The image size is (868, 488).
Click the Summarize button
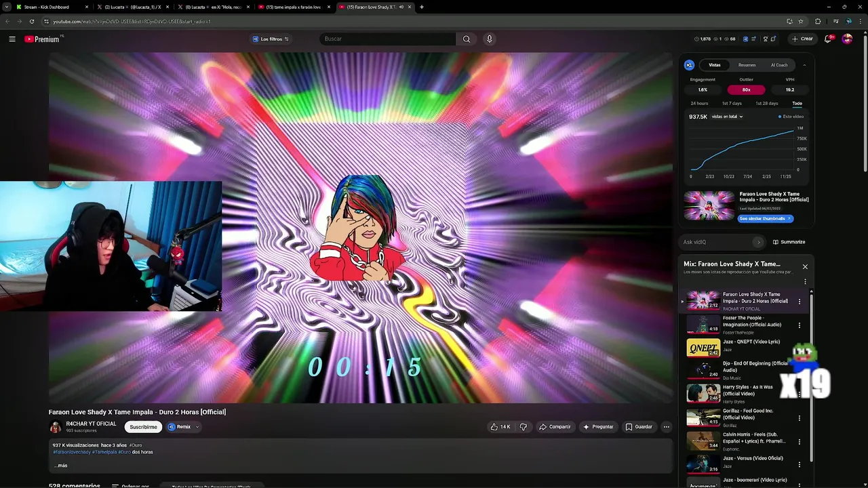click(789, 242)
